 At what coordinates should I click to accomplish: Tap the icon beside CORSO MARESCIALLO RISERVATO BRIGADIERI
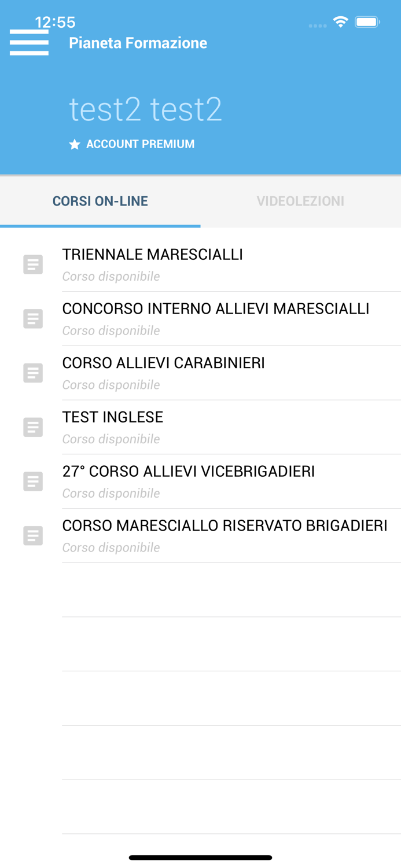click(x=34, y=536)
